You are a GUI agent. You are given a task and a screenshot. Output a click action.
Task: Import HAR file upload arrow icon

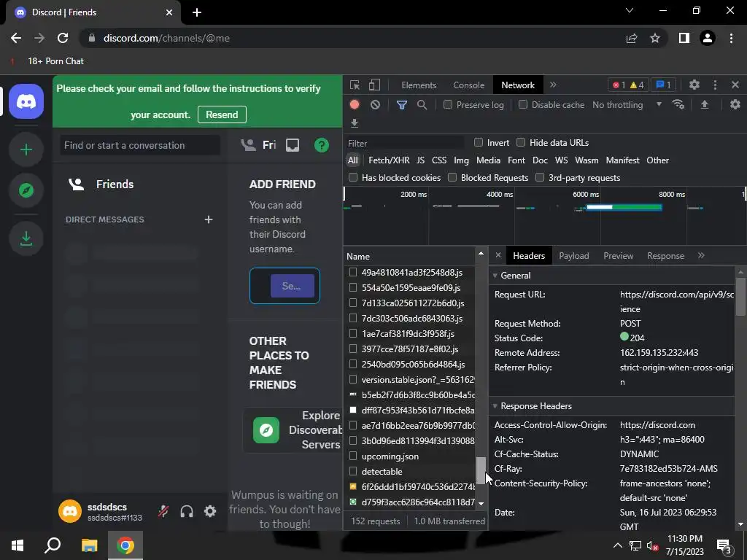tap(705, 105)
